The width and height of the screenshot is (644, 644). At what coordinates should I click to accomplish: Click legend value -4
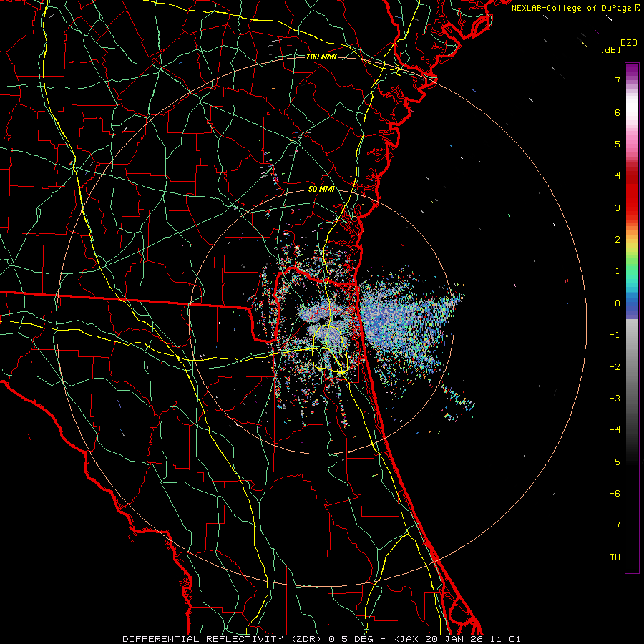615,429
